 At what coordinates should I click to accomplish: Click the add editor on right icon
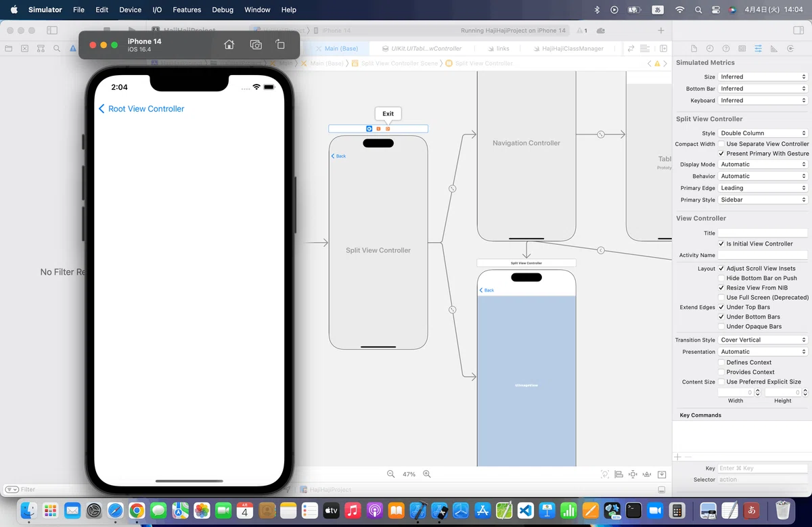tap(663, 49)
